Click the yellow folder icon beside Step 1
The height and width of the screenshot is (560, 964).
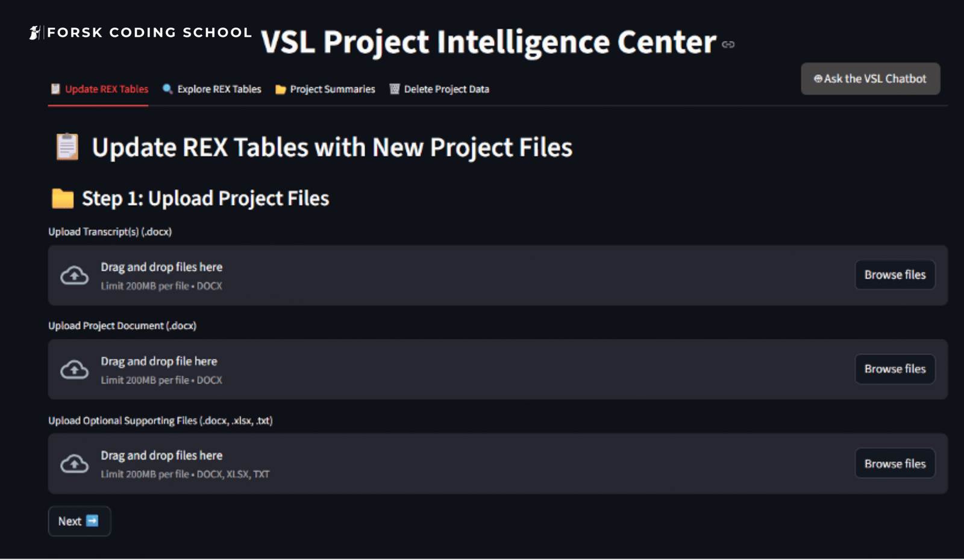[x=63, y=198]
